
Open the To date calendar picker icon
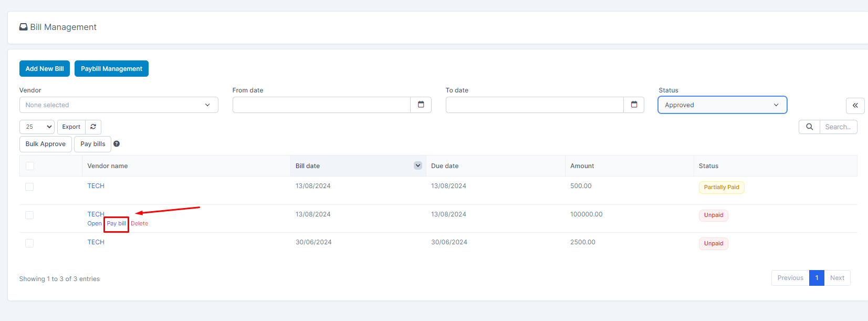[634, 105]
